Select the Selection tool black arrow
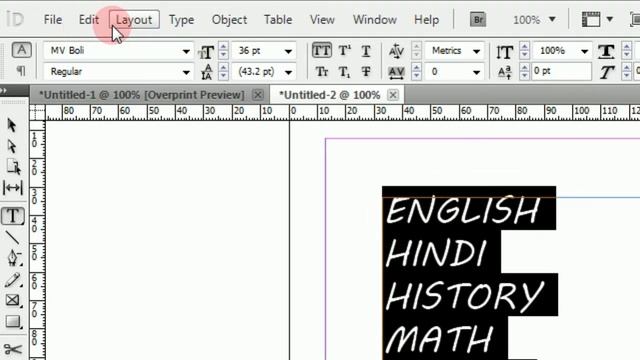This screenshot has height=360, width=640. click(x=12, y=125)
